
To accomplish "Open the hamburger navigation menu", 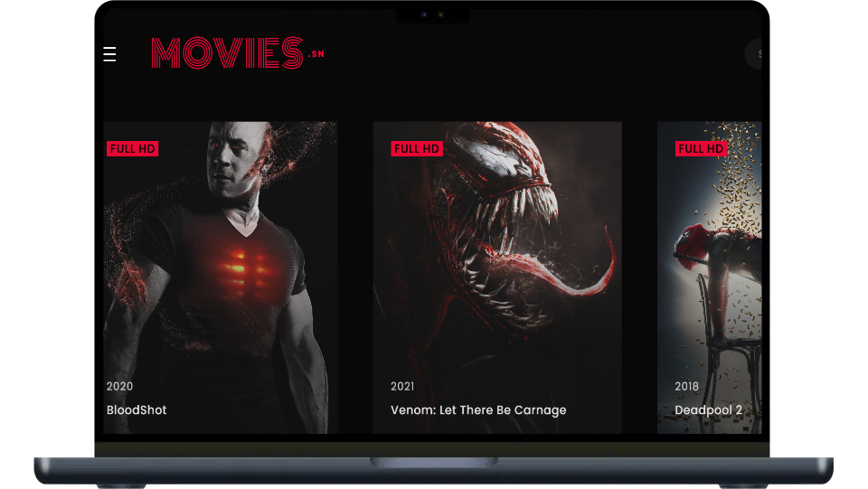I will click(110, 54).
